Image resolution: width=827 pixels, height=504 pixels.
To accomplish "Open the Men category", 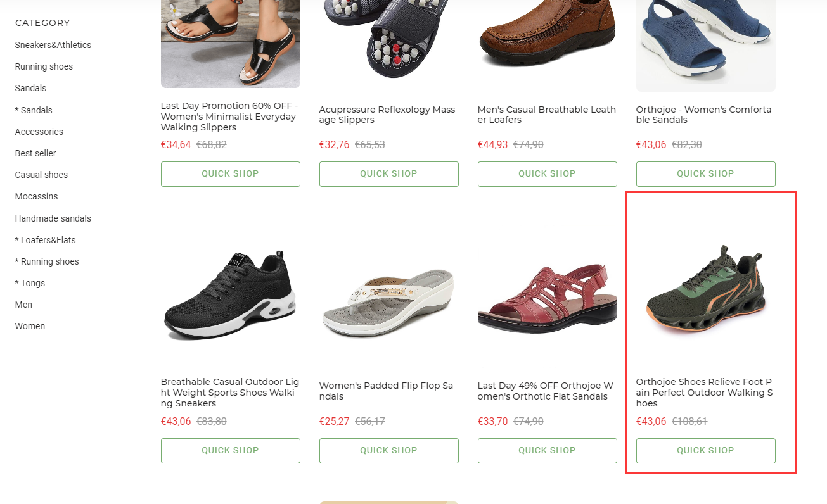I will 23,305.
